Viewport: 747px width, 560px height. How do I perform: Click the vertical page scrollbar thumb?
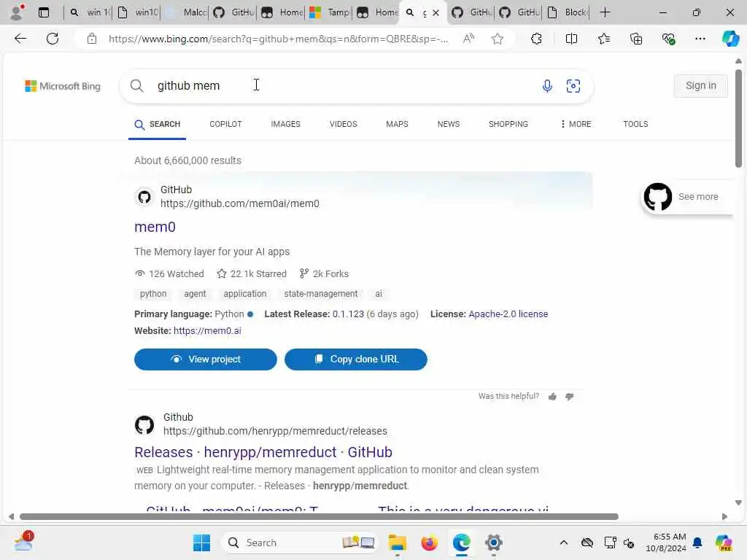(738, 118)
